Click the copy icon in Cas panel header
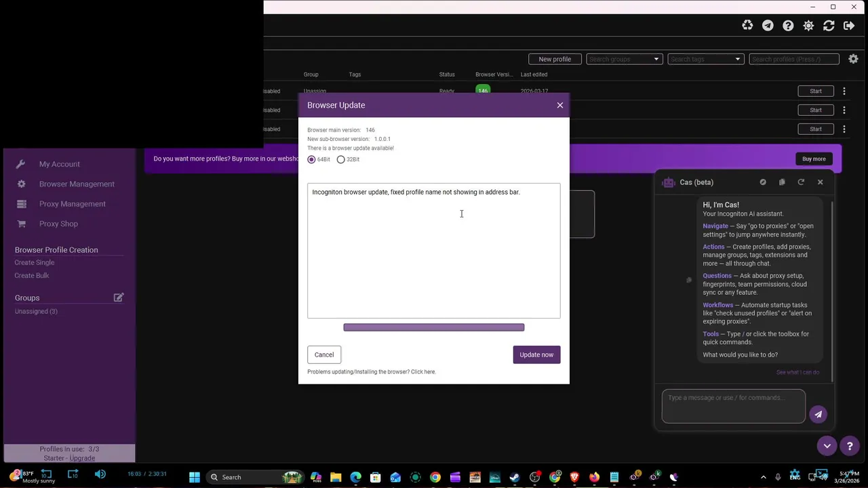 [x=782, y=182]
